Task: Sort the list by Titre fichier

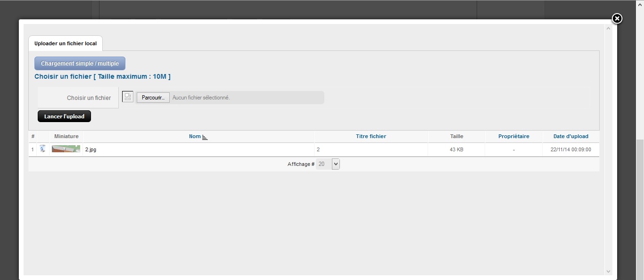Action: point(371,136)
